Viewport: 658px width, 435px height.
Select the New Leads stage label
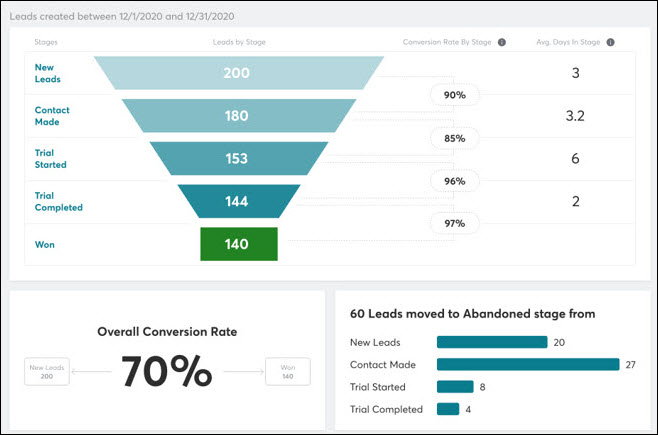[x=48, y=73]
